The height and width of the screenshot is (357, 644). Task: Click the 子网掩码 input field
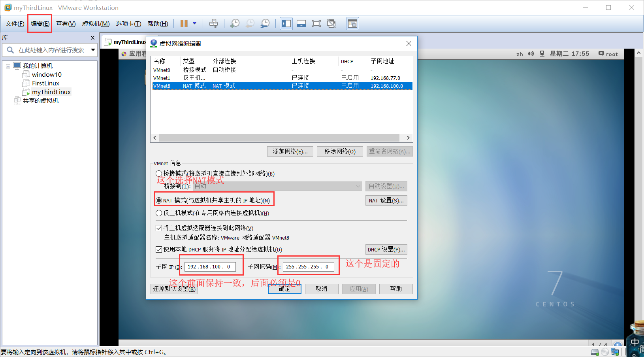[309, 267]
